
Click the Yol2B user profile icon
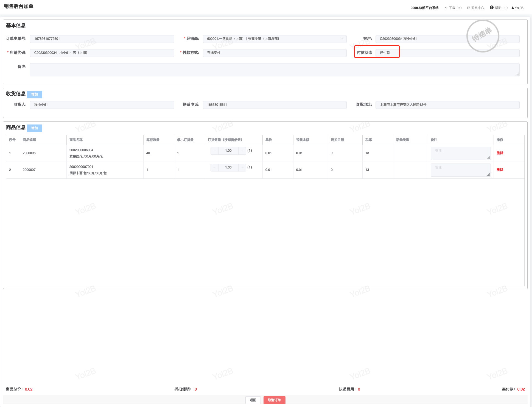(x=513, y=8)
